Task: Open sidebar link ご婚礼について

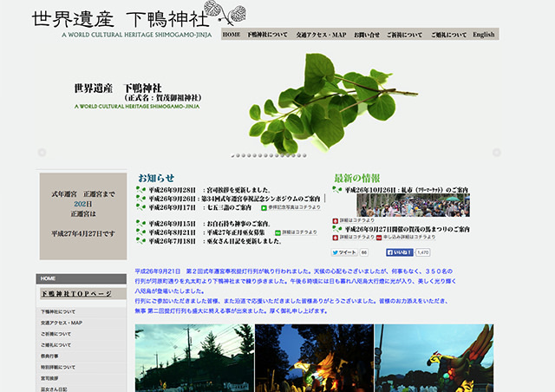Action: coord(55,345)
